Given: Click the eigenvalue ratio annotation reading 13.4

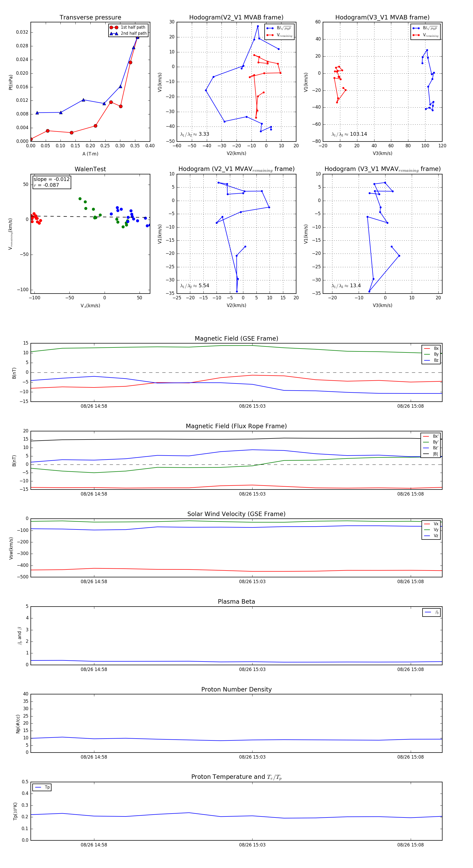Looking at the screenshot, I should tap(346, 286).
